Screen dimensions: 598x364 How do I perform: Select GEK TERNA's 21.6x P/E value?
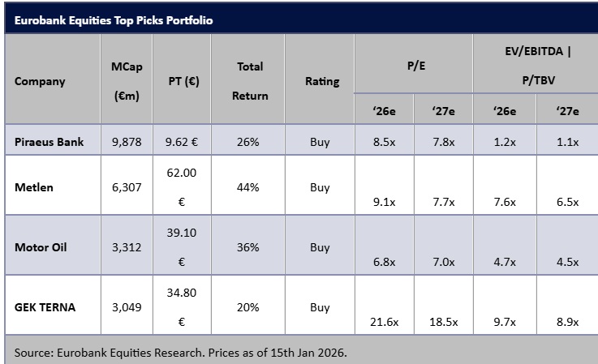tap(384, 322)
